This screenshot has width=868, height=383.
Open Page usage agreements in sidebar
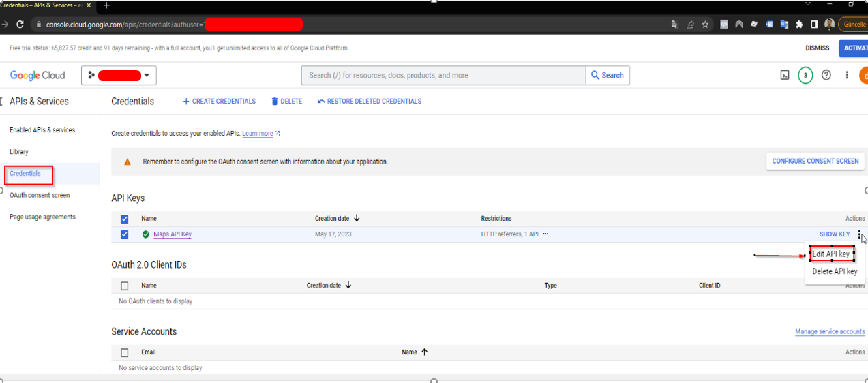[x=42, y=217]
